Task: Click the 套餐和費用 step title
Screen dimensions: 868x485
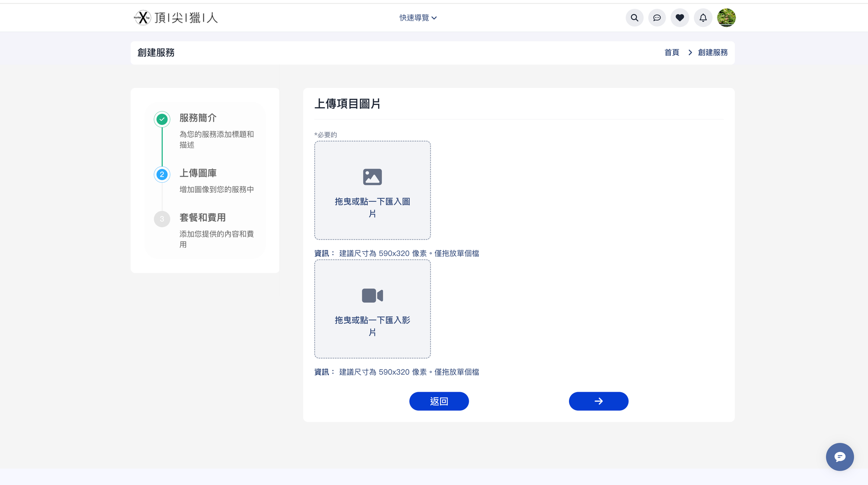Action: [203, 218]
